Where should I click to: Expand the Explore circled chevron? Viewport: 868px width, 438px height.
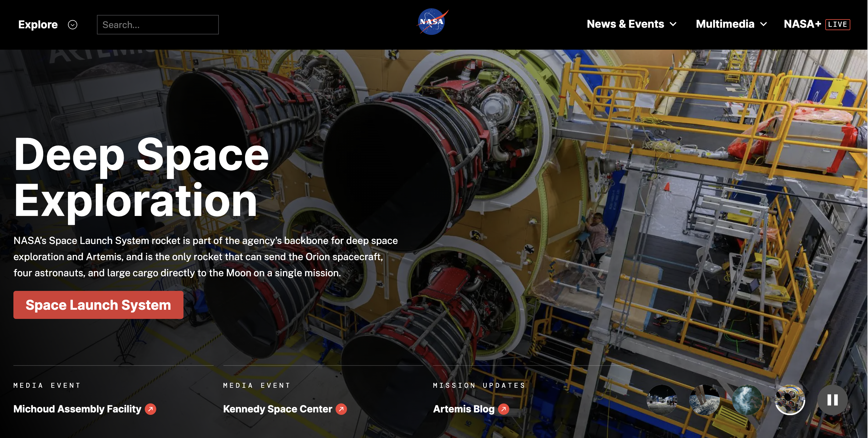coord(73,25)
